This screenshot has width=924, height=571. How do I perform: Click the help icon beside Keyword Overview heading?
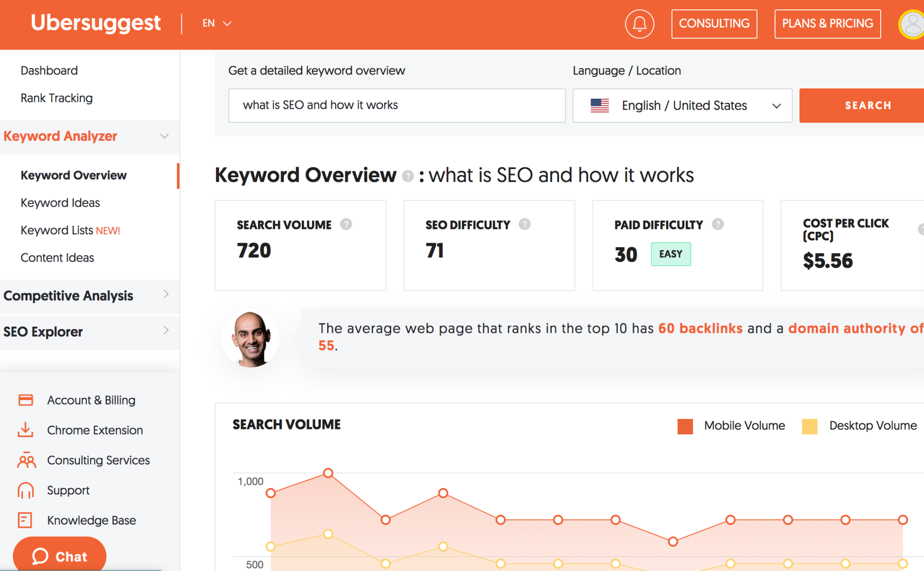click(408, 176)
